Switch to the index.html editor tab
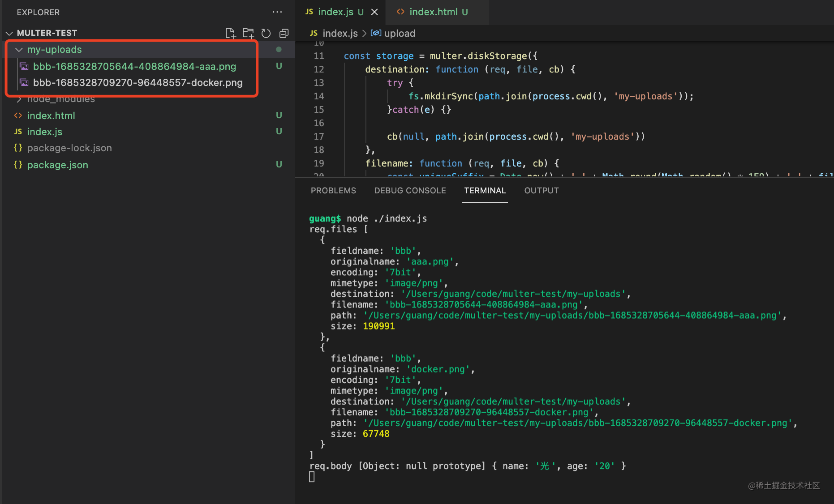Viewport: 834px width, 504px height. [x=433, y=12]
